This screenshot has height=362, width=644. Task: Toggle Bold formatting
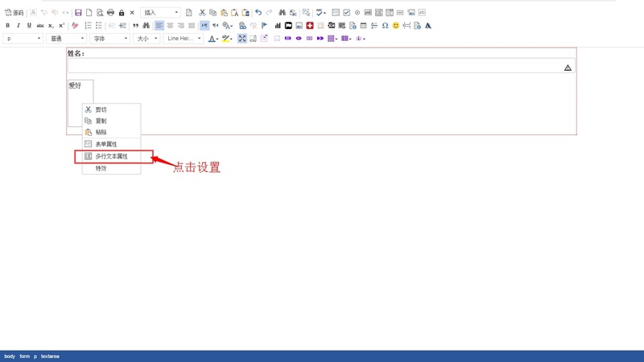click(x=8, y=26)
